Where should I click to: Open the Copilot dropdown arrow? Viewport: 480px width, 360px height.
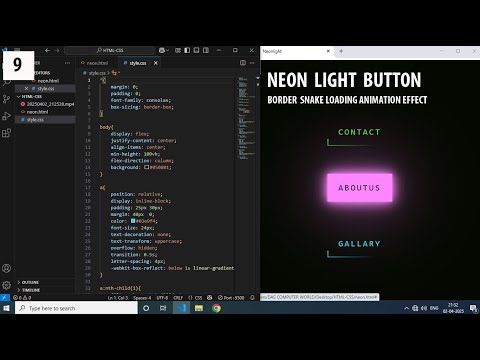[x=167, y=50]
